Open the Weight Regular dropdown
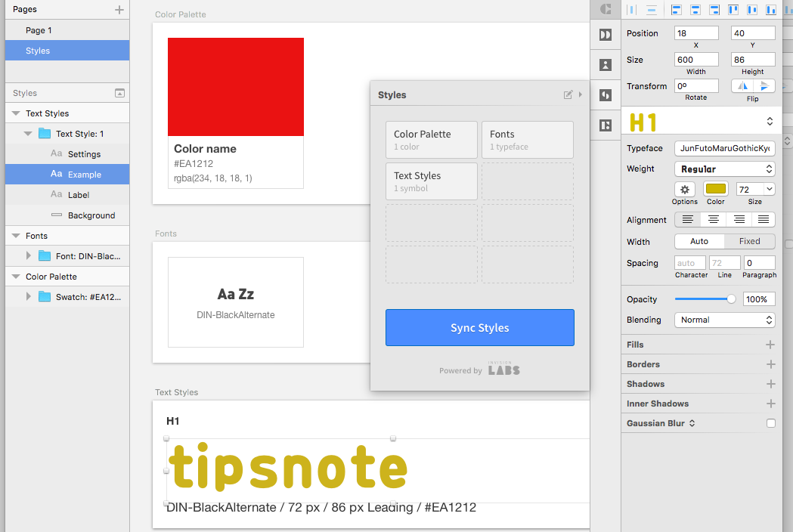793x532 pixels. (x=725, y=169)
